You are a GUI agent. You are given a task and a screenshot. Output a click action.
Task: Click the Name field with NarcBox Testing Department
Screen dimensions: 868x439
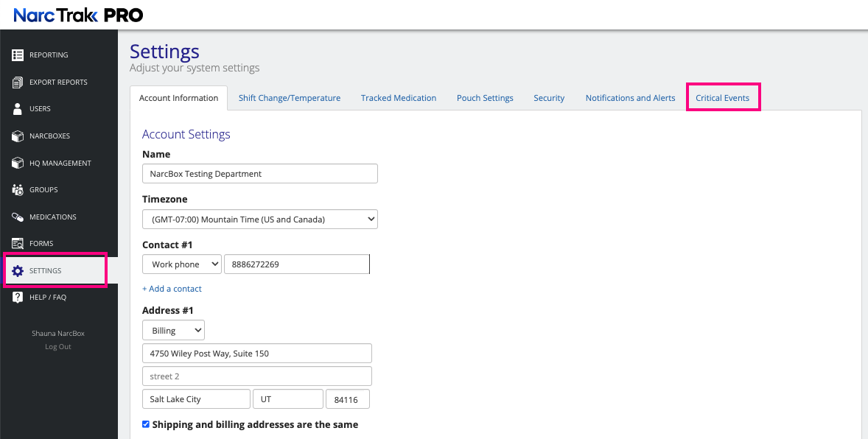coord(259,173)
